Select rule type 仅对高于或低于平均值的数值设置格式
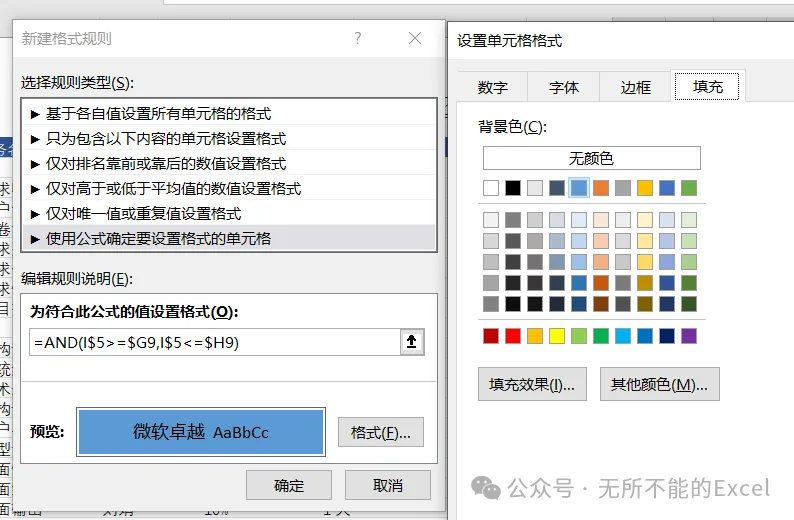 [x=229, y=188]
